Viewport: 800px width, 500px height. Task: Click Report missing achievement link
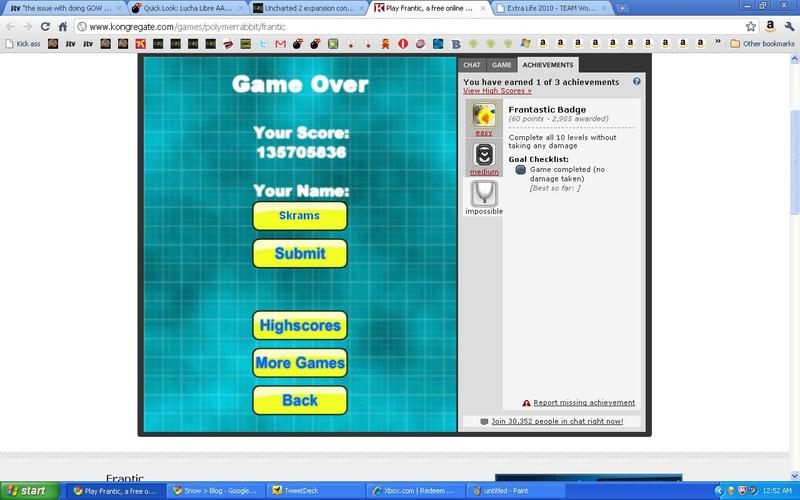(584, 403)
